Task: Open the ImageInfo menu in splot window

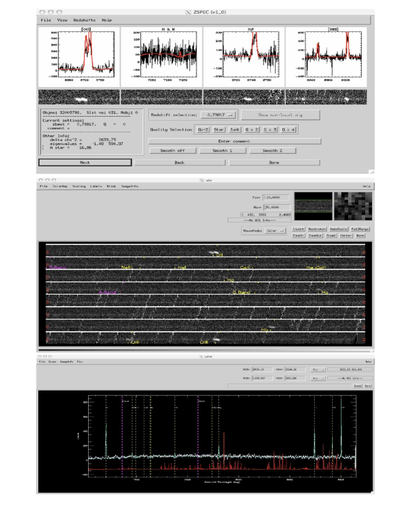Action: pyautogui.click(x=67, y=361)
